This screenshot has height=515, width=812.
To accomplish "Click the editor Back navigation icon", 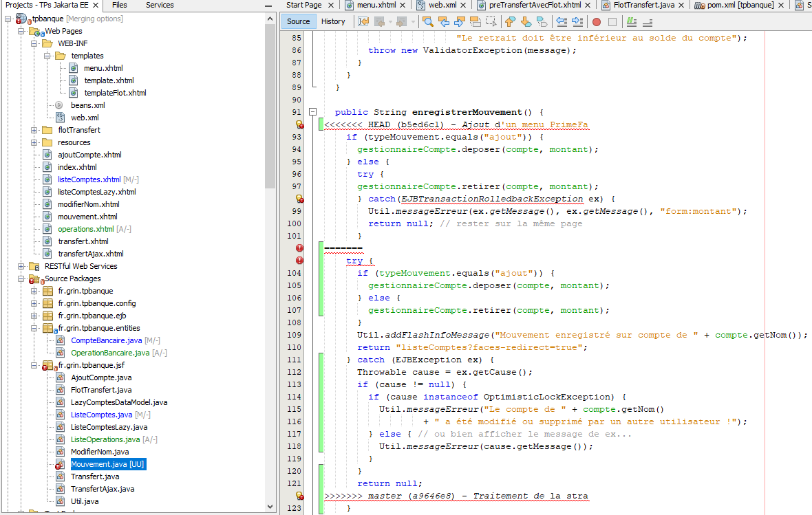I will [x=380, y=22].
